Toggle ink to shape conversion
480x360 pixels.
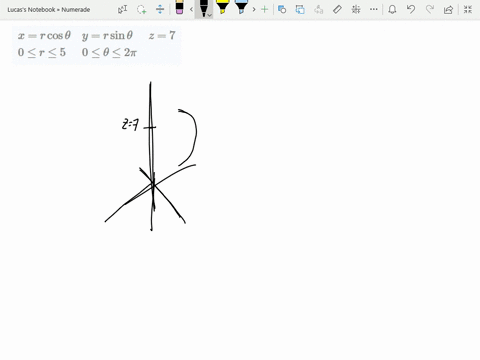(x=300, y=9)
